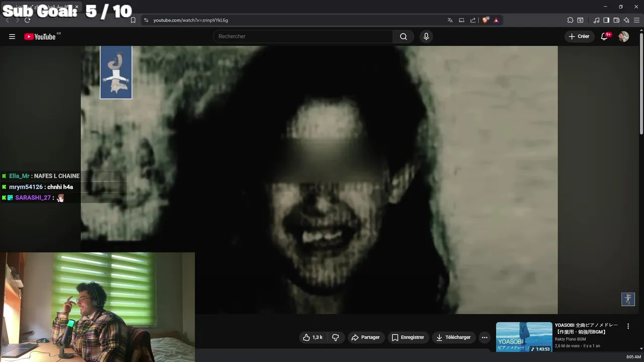Open the Brave Wallet icon
The width and height of the screenshot is (644, 362).
click(616, 20)
